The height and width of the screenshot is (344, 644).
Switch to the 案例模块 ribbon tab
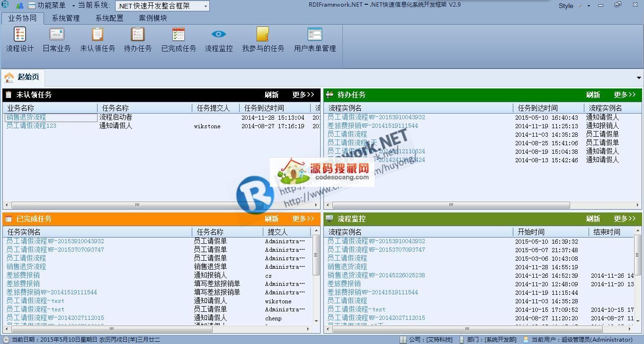(153, 18)
